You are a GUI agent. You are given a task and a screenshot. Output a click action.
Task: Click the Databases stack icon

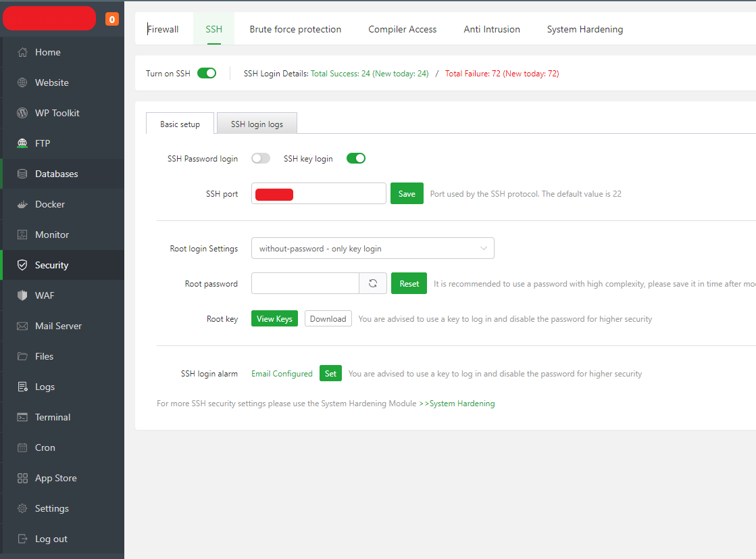tap(22, 174)
